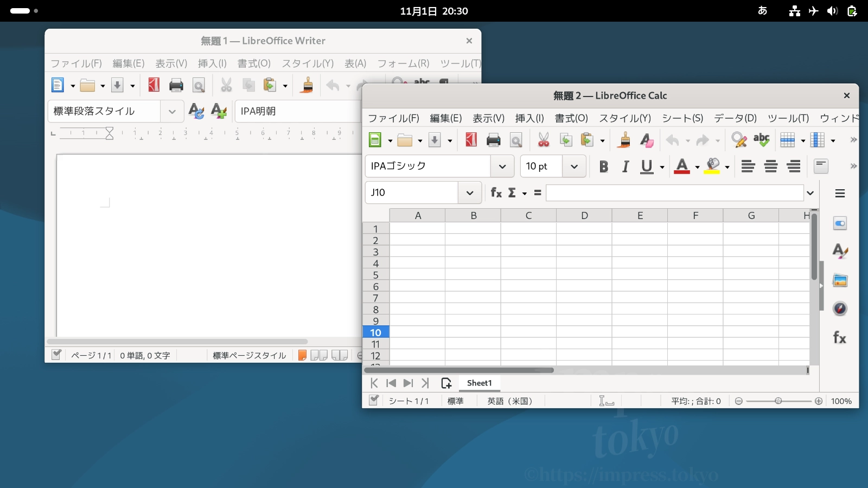Click the clear direct formatting icon in Calc
This screenshot has height=488, width=868.
click(647, 140)
